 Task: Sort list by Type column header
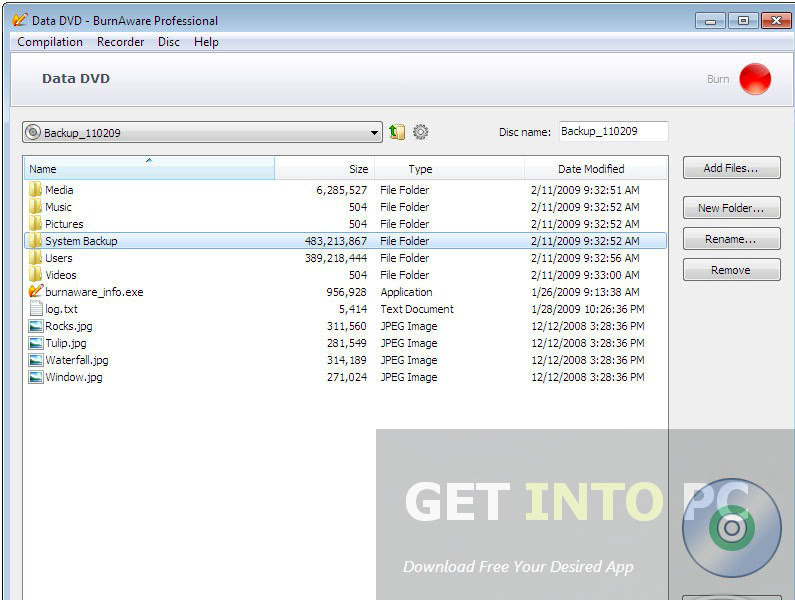click(x=449, y=169)
